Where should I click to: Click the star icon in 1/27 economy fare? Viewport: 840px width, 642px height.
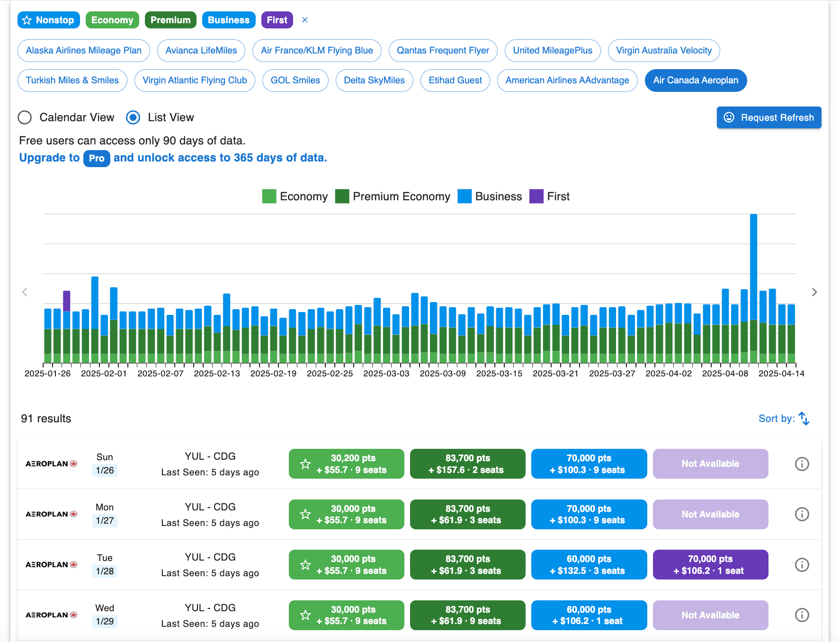pos(305,514)
